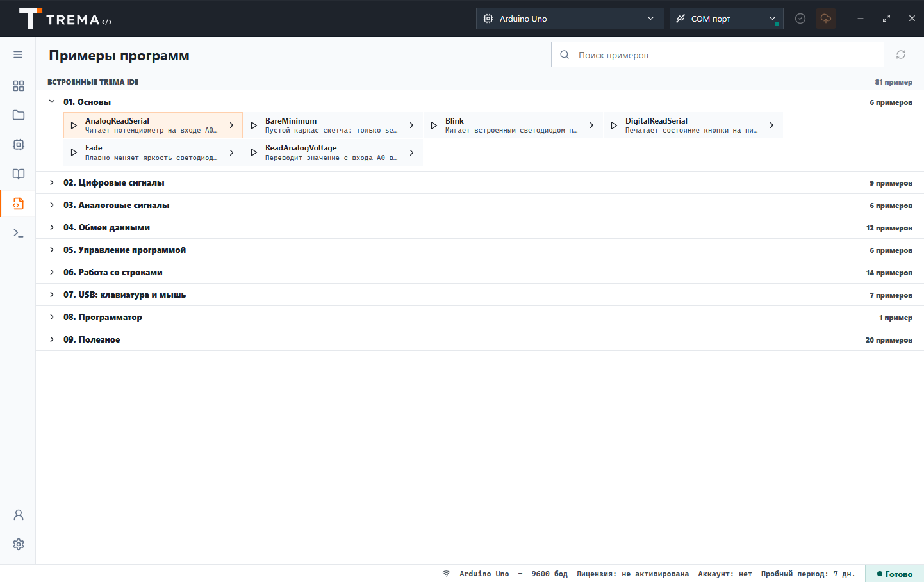The width and height of the screenshot is (924, 582).
Task: Open ReadAnalogVoltage details chevron
Action: (x=412, y=152)
